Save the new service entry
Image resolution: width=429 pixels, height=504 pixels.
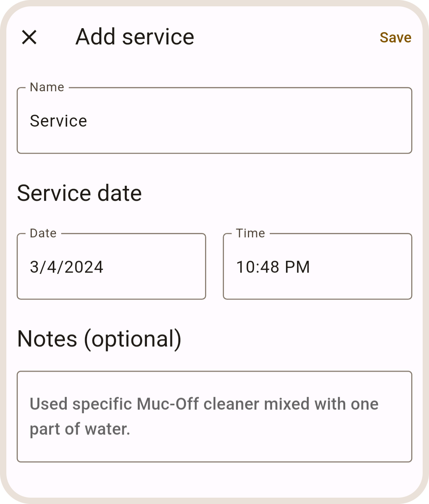395,37
